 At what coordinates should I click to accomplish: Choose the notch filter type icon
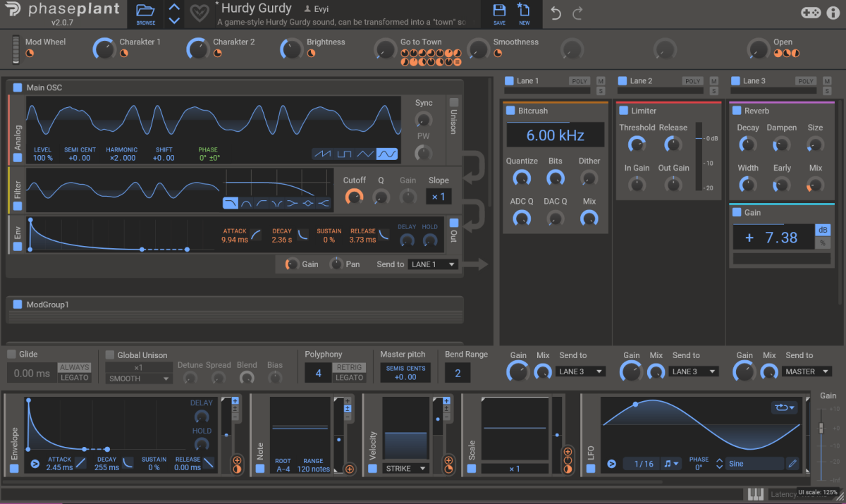point(277,204)
